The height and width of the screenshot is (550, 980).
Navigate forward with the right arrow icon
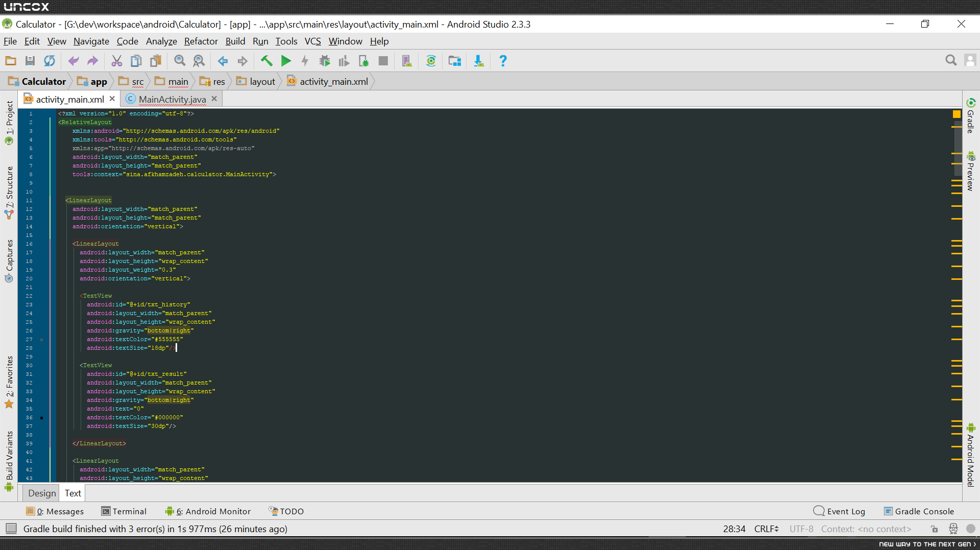(242, 61)
